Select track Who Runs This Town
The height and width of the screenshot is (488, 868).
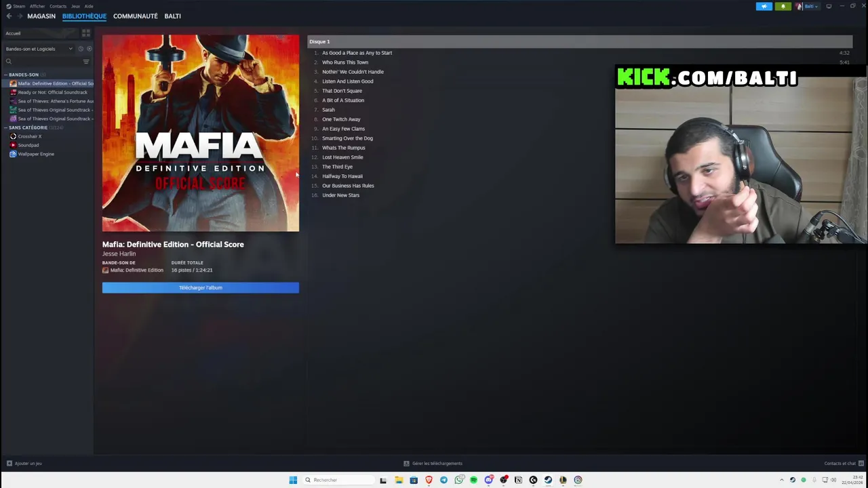point(345,62)
